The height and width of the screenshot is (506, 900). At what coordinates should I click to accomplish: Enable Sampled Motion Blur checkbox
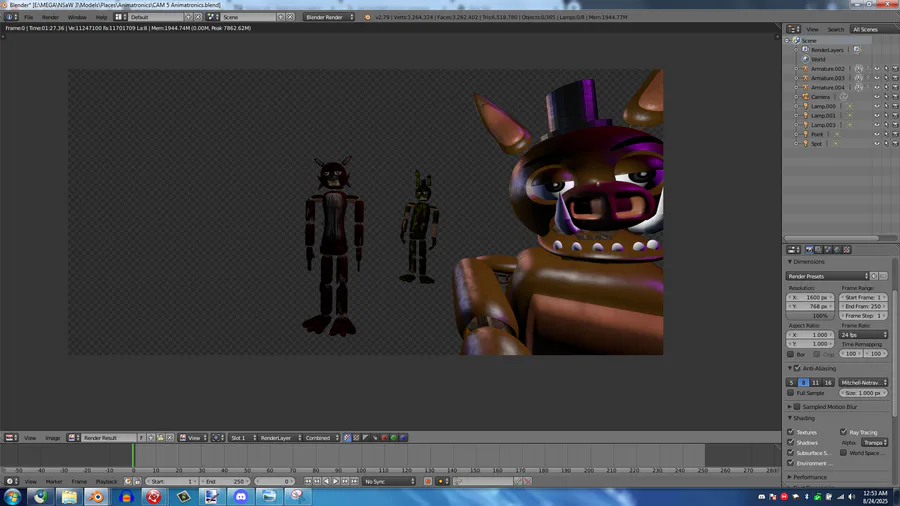tap(797, 407)
